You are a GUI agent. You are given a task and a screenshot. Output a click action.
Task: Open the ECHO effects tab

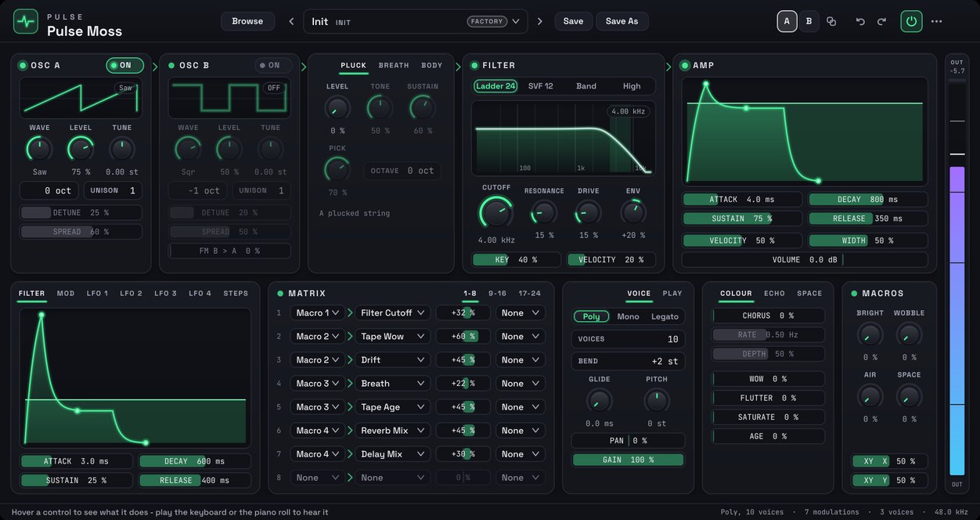774,294
